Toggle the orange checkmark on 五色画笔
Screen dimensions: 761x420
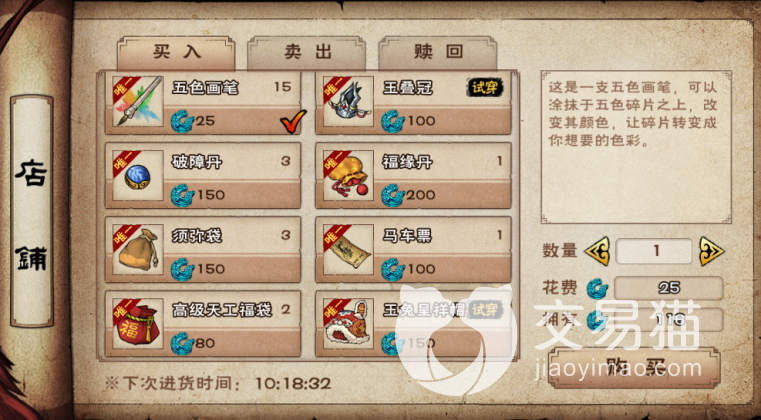click(x=293, y=121)
